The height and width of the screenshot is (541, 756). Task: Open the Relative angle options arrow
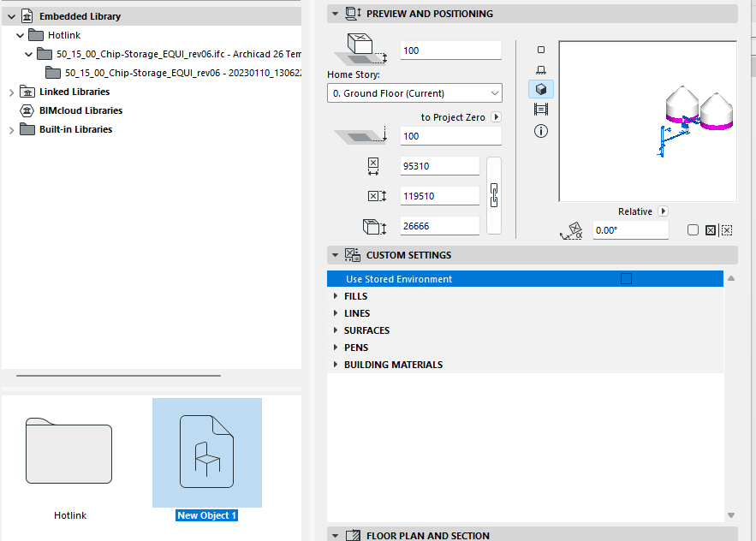(663, 211)
